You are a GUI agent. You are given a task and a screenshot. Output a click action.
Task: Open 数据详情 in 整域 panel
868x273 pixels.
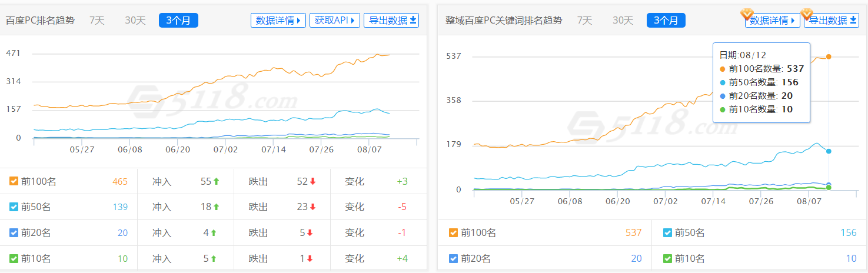(772, 21)
